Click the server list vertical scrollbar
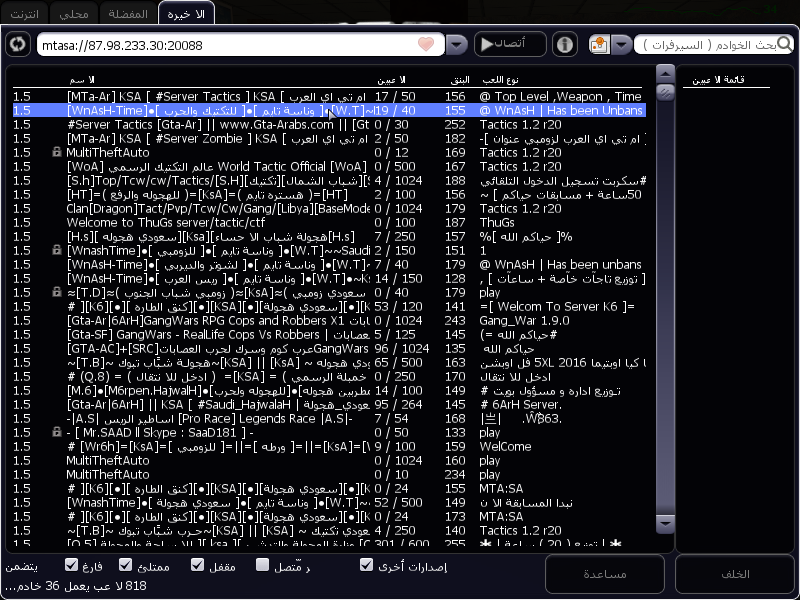The width and height of the screenshot is (800, 600). [x=665, y=300]
